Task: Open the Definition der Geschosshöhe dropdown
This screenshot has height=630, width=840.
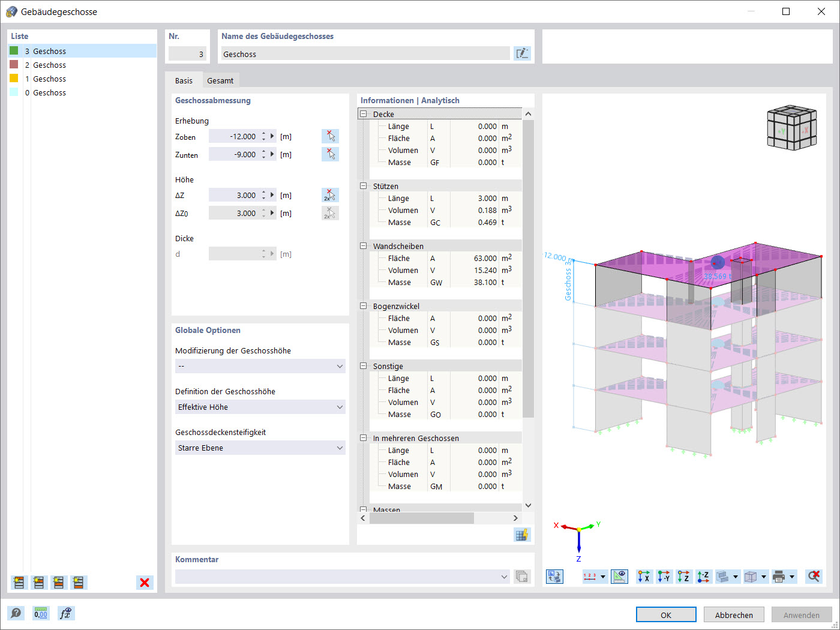Action: pyautogui.click(x=260, y=407)
